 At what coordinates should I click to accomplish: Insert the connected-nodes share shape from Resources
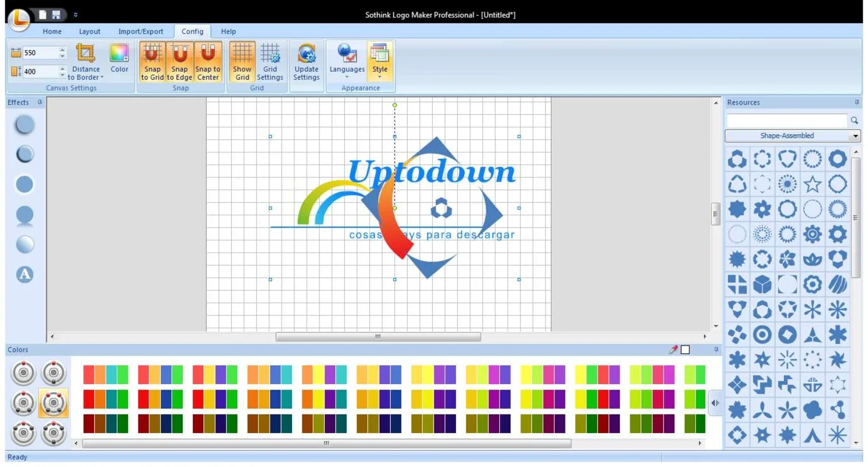pyautogui.click(x=838, y=409)
